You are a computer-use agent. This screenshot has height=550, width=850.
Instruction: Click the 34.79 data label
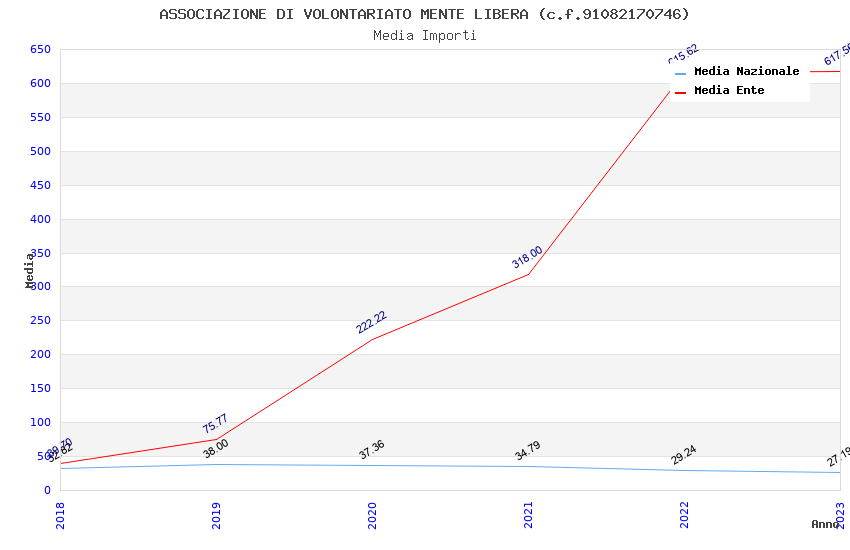(x=528, y=451)
